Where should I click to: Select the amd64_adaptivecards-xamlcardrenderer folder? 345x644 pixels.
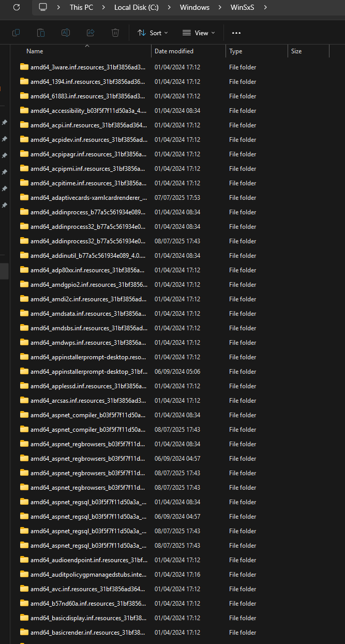[88, 197]
